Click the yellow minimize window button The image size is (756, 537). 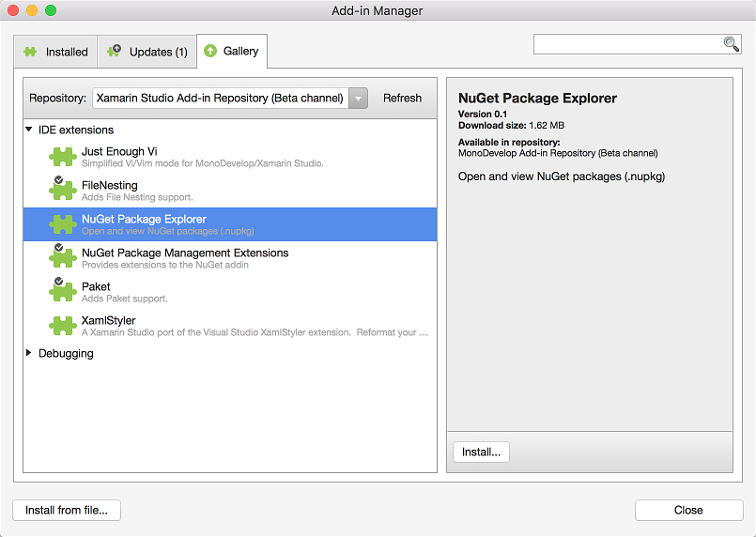point(32,10)
